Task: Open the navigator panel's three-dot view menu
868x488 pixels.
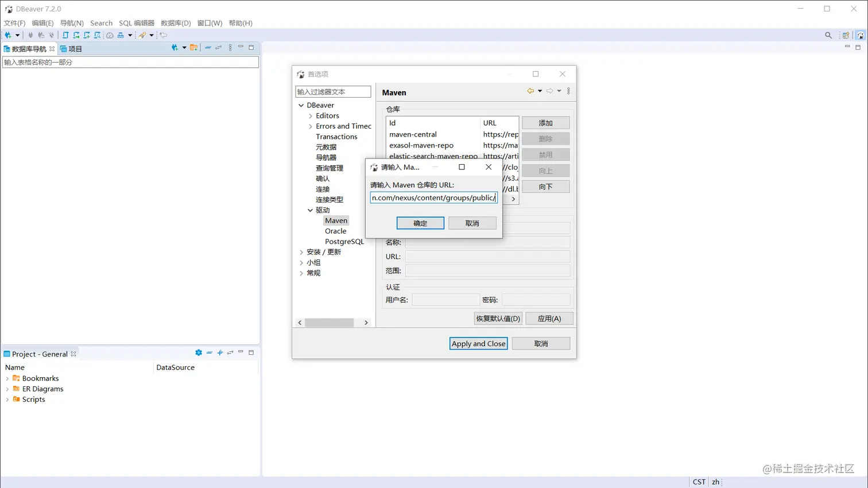Action: (x=230, y=48)
